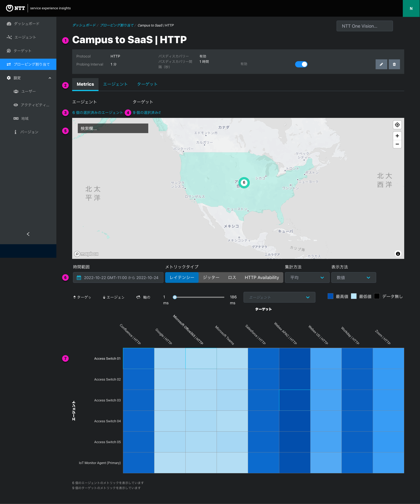Go to プロービング割り当て breadcrumb link

click(117, 25)
